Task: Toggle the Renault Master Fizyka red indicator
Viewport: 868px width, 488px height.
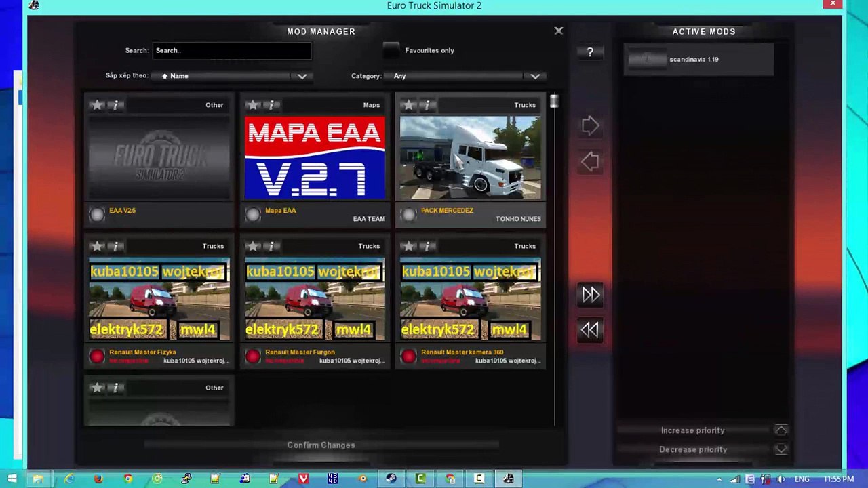Action: (x=97, y=357)
